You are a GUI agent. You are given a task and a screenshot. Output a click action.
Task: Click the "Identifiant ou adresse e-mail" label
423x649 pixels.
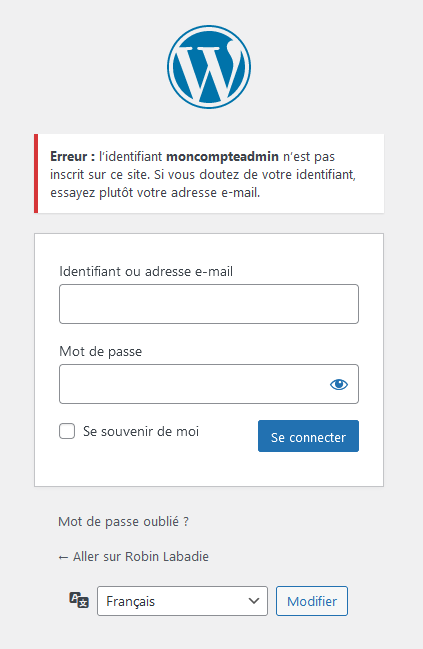(x=146, y=272)
